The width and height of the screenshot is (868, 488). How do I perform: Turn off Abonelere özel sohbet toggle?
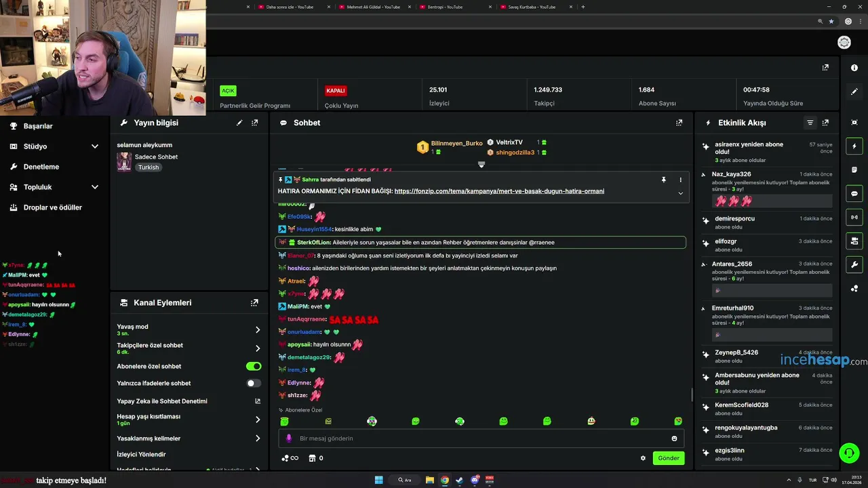[254, 366]
